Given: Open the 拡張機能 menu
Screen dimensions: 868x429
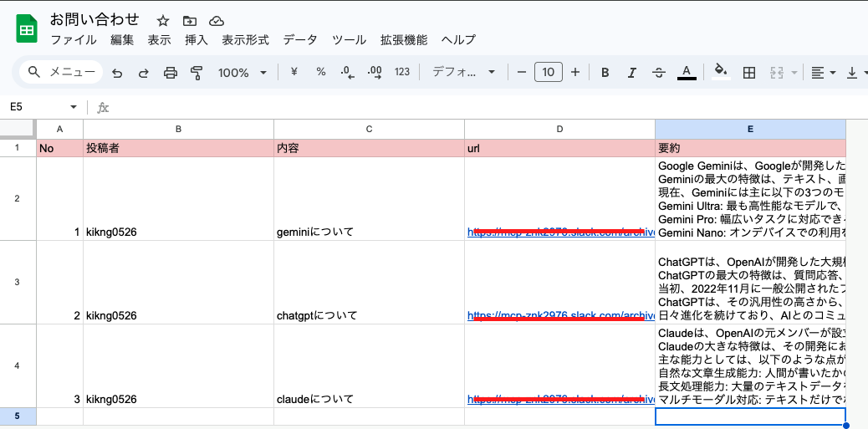Looking at the screenshot, I should coord(404,40).
